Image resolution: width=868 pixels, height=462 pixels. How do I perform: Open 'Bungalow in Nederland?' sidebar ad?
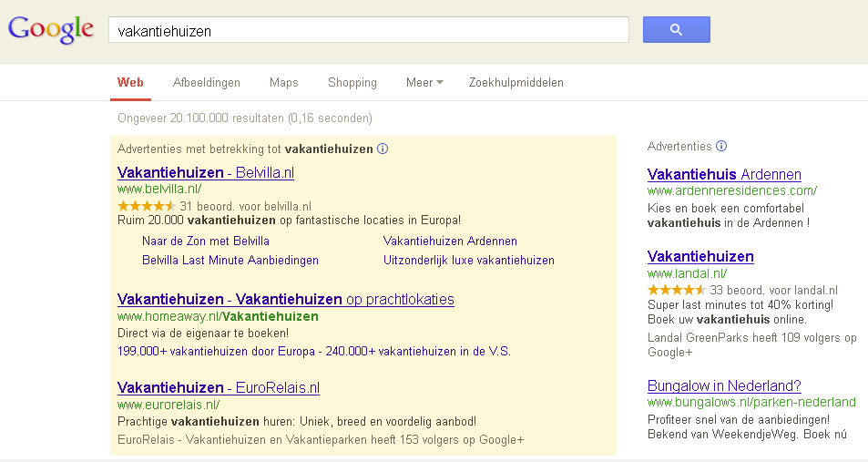pos(724,385)
